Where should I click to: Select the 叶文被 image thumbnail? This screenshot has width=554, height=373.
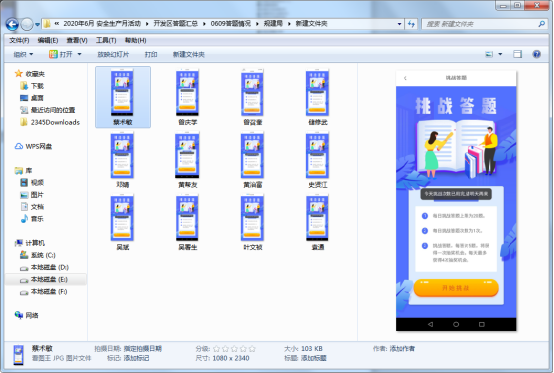pos(252,223)
